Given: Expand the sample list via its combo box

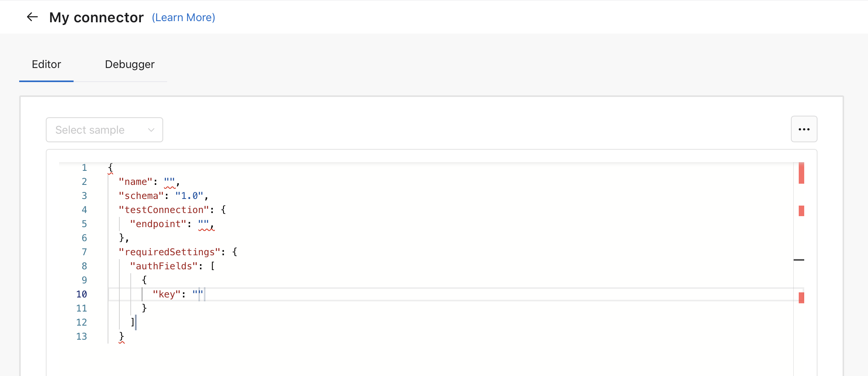Looking at the screenshot, I should [x=104, y=129].
